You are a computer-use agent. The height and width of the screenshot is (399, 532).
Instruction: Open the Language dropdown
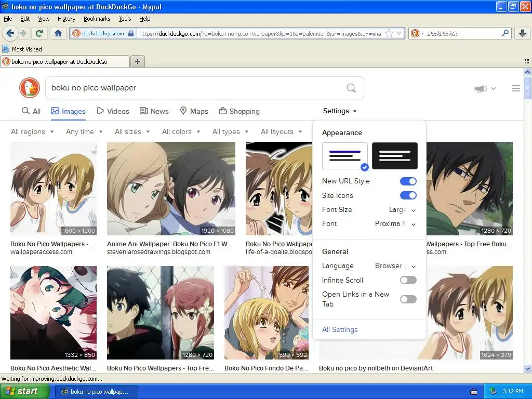395,266
